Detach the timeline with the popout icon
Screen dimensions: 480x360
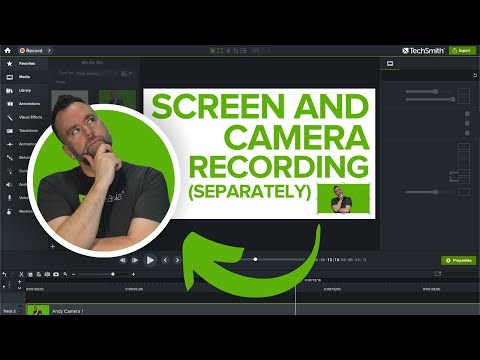coord(438,274)
